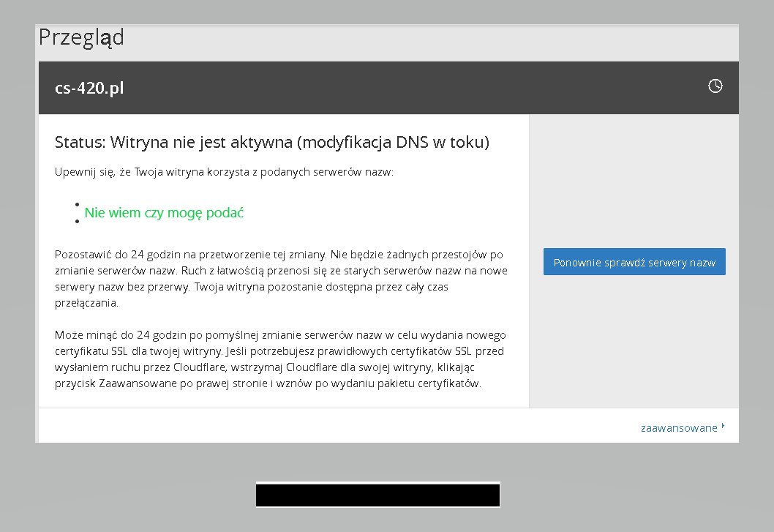Click the Przegląd page heading
Screen dimensions: 774x532
point(81,37)
